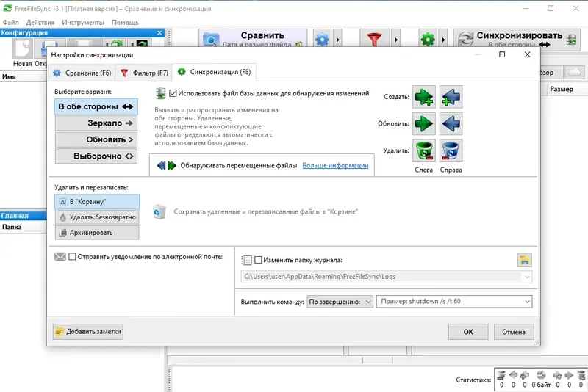Click Добавить заметки button
This screenshot has height=392, width=588.
click(88, 332)
